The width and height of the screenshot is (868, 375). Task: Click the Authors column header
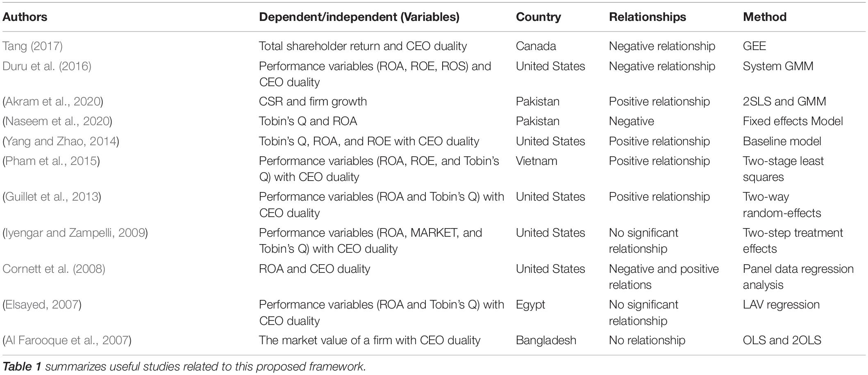click(25, 17)
